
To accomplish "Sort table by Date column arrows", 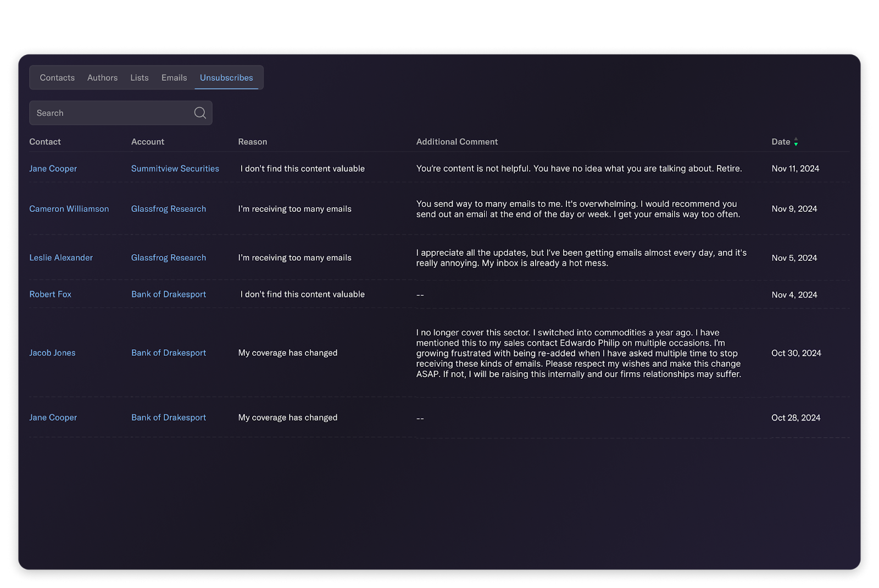I will point(795,142).
